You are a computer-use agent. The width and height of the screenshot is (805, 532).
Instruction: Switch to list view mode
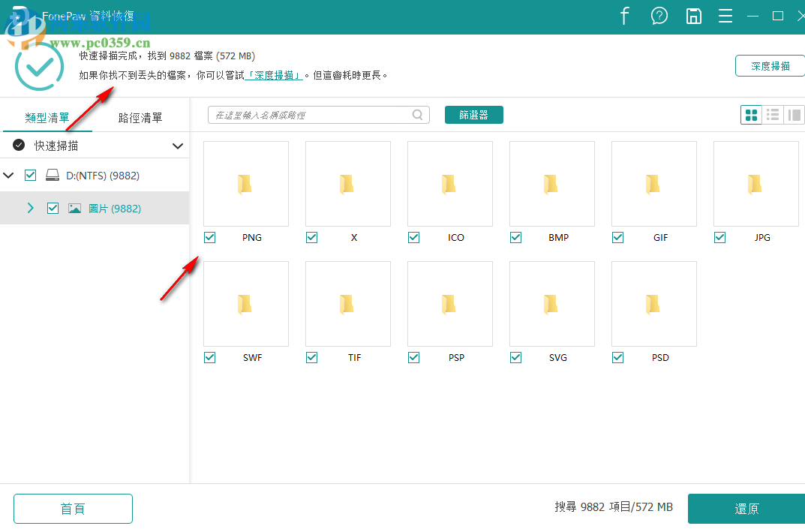[773, 114]
